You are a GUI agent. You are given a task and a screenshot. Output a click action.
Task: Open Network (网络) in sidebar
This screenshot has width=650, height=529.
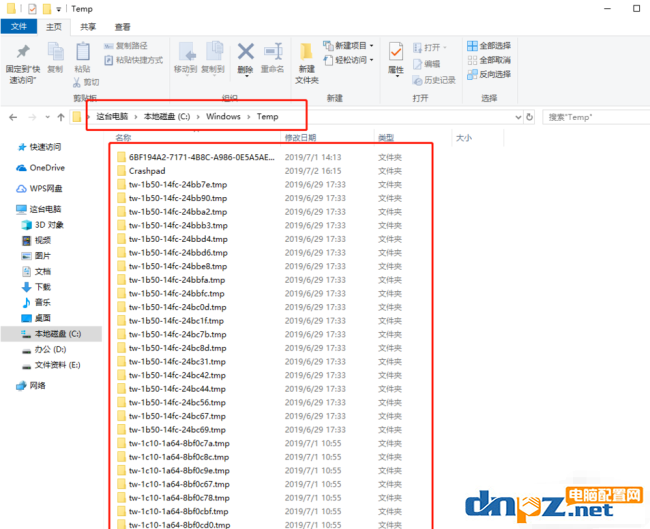pyautogui.click(x=31, y=386)
